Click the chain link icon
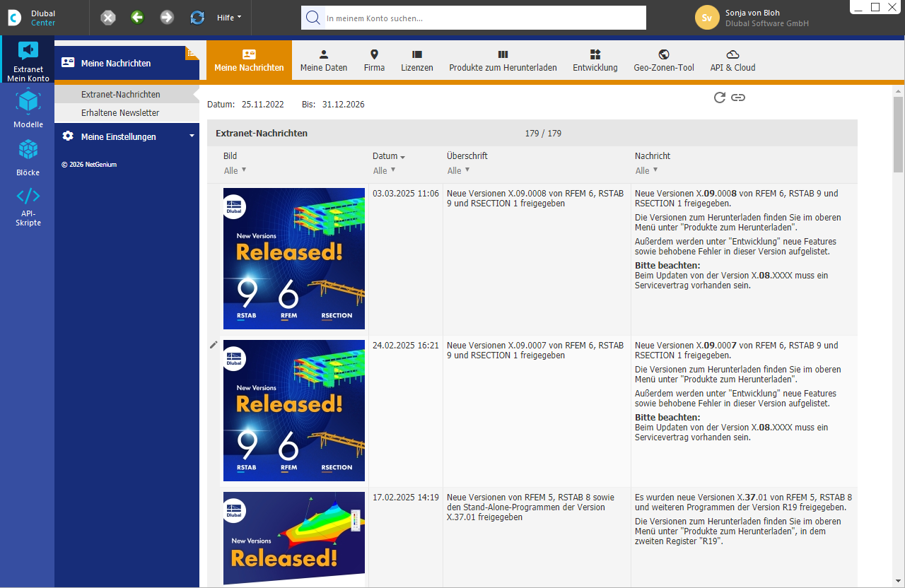This screenshot has width=905, height=588. pyautogui.click(x=738, y=98)
